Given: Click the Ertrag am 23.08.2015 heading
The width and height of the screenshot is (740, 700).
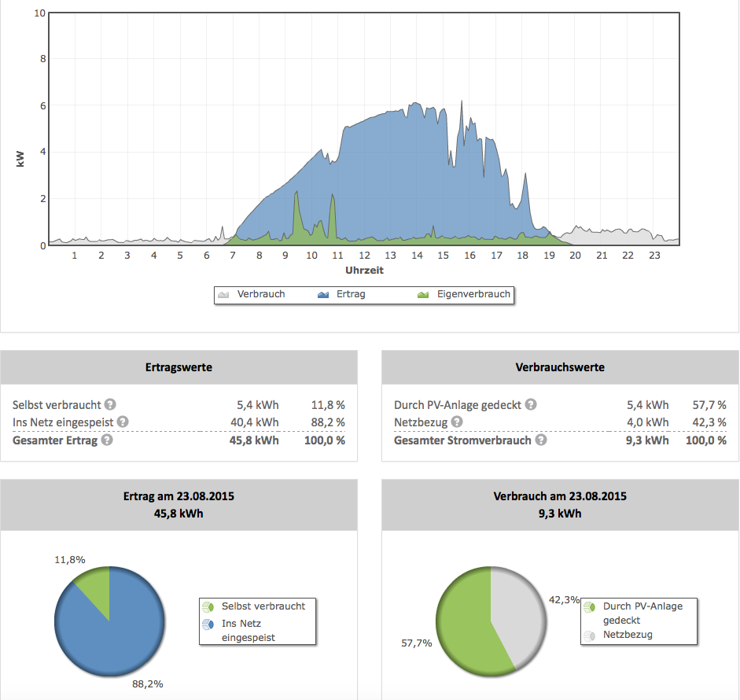Looking at the screenshot, I should 179,497.
